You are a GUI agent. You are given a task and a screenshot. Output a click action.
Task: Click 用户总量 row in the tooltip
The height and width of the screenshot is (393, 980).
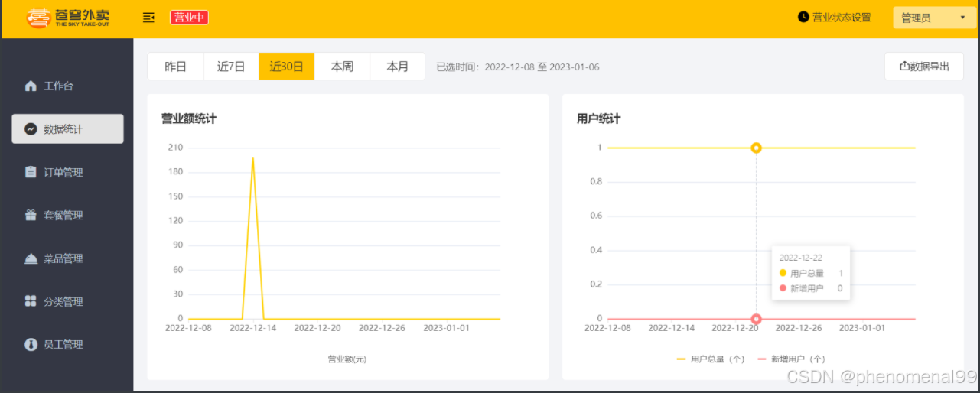coord(811,273)
